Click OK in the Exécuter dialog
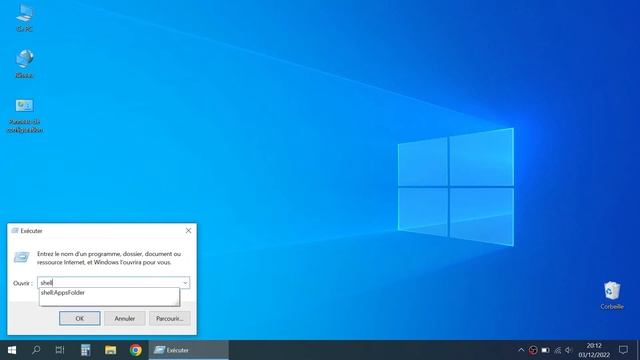 tap(80, 318)
